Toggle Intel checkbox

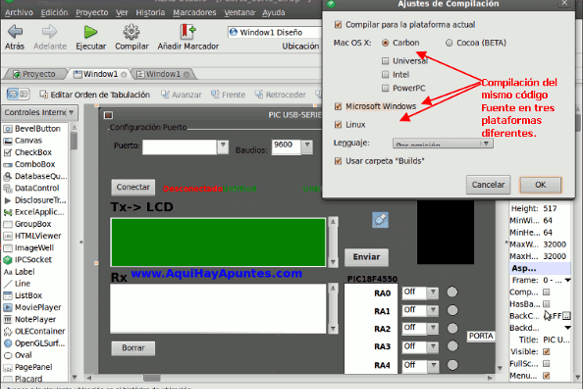coord(386,75)
